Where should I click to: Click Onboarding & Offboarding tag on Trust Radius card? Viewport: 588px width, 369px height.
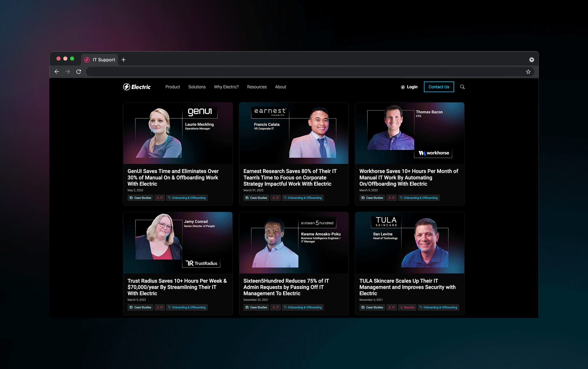pyautogui.click(x=187, y=308)
